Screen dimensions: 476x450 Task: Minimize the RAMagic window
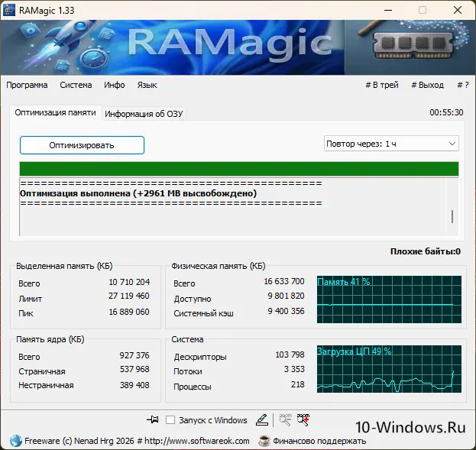click(388, 10)
